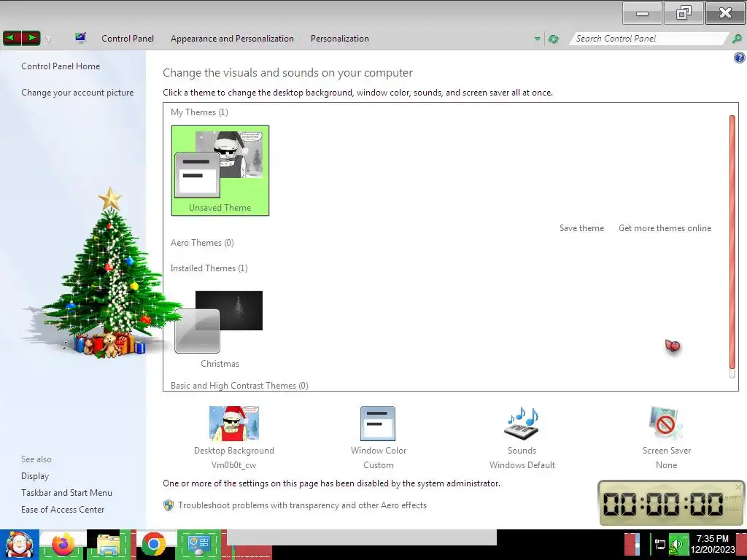Click the None screen saver value
Viewport: 747px width, 560px height.
click(667, 465)
